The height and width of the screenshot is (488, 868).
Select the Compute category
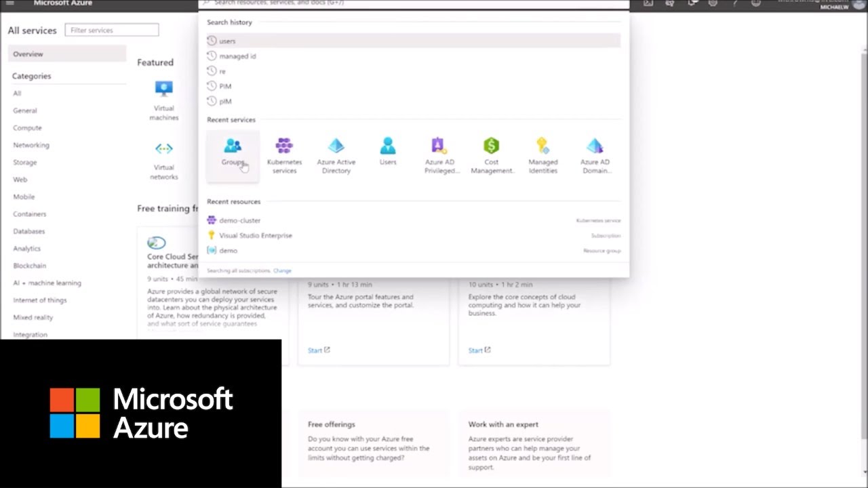coord(27,128)
